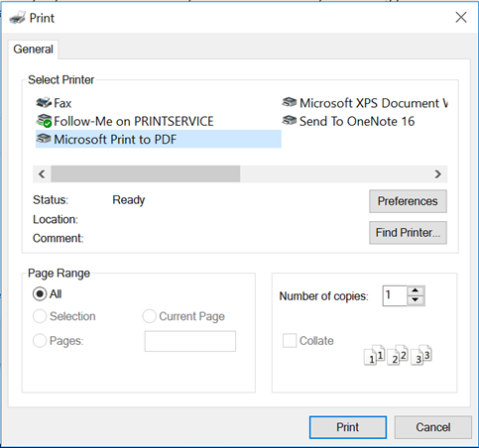
Task: Select the Fax printer icon
Action: pyautogui.click(x=44, y=103)
